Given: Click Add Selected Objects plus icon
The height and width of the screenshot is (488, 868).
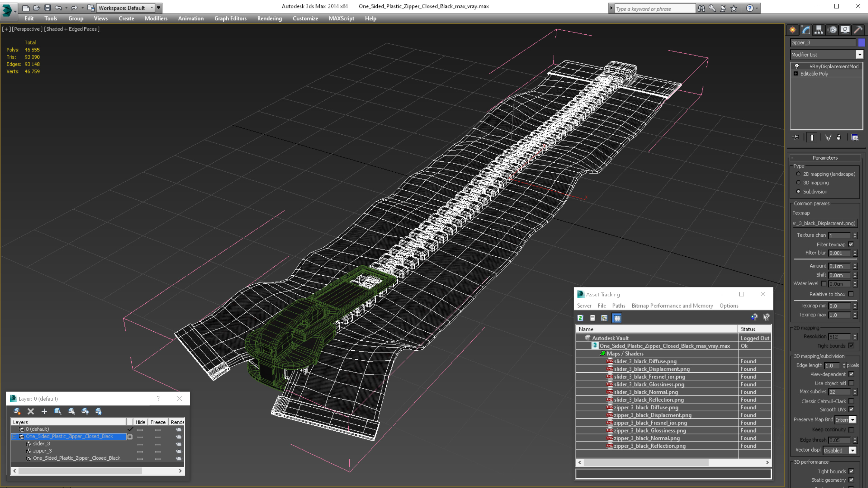Looking at the screenshot, I should pyautogui.click(x=44, y=411).
